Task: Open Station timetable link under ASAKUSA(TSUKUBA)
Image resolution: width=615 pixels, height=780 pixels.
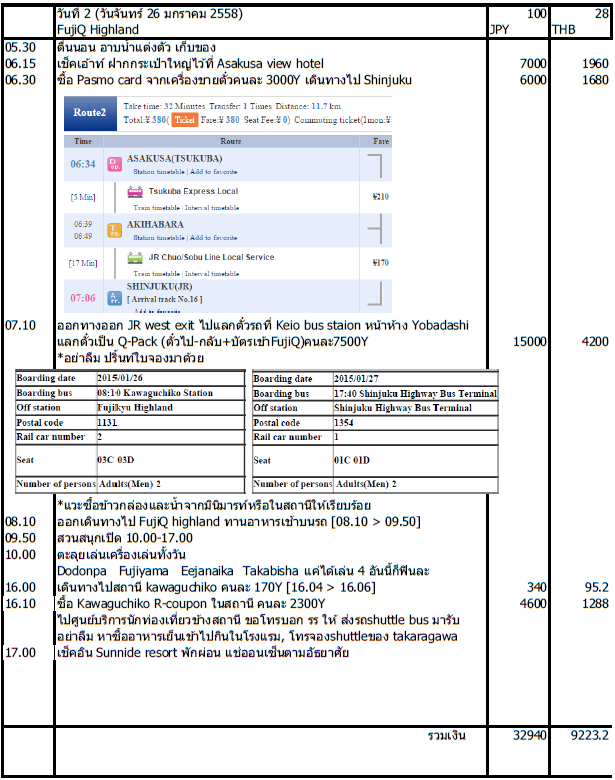Action: click(159, 172)
